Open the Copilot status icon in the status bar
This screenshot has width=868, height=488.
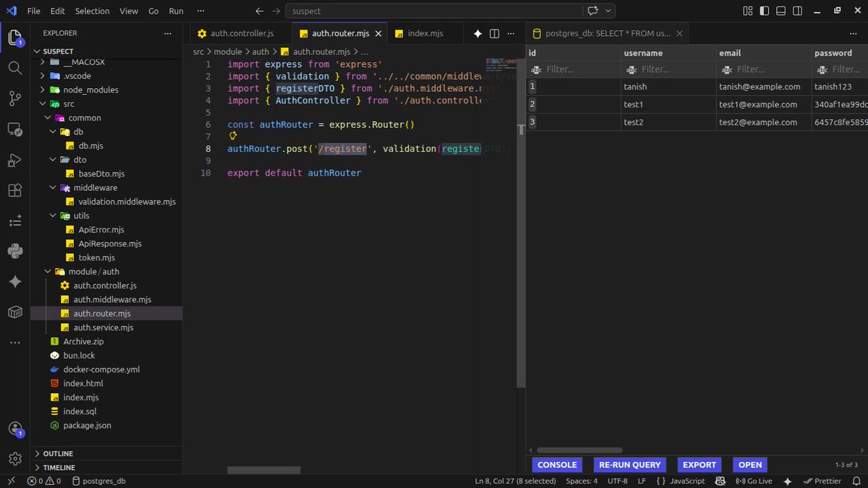(720, 481)
